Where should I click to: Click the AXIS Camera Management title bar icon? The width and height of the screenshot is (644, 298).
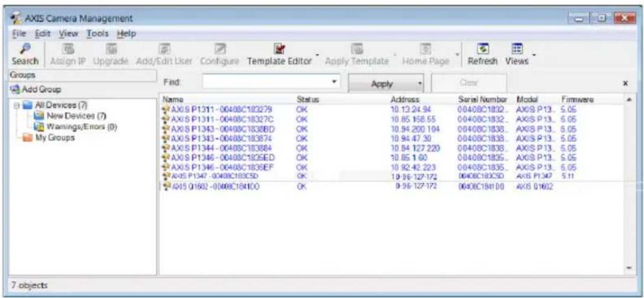17,19
